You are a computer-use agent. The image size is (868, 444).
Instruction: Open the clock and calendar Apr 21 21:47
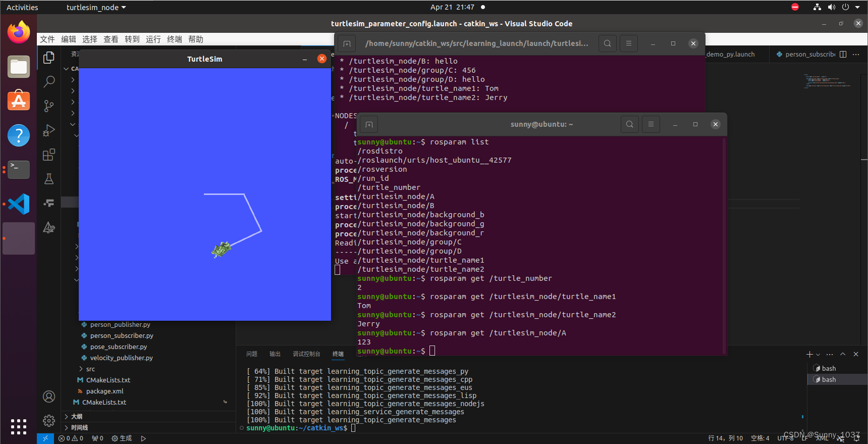452,7
